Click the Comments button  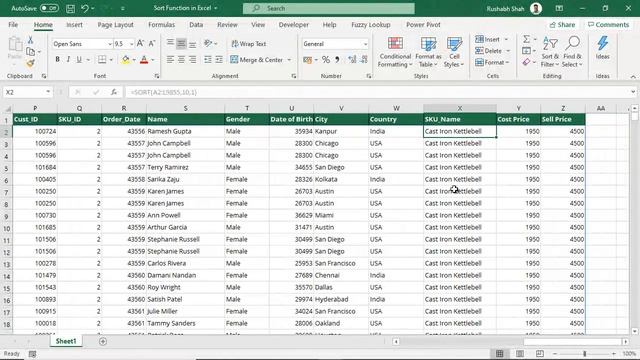click(x=608, y=24)
